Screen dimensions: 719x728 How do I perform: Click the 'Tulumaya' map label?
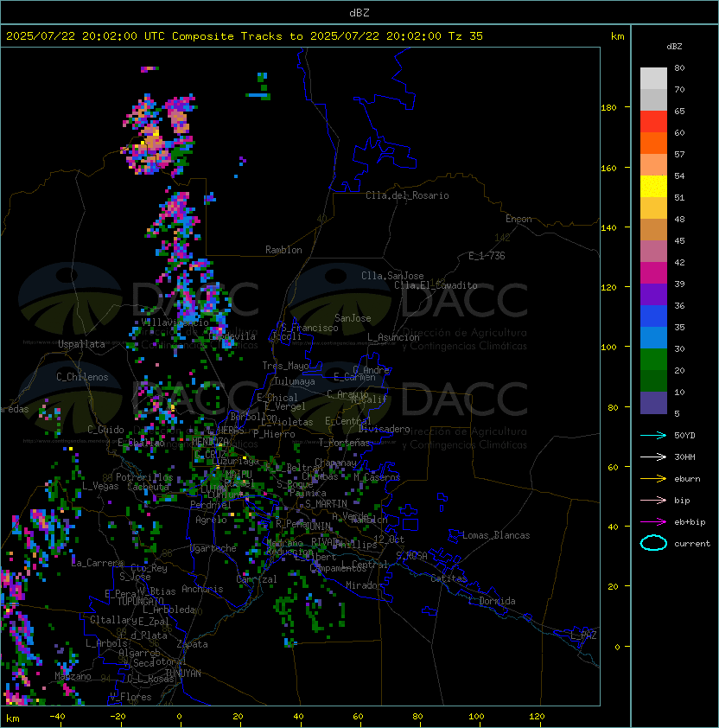coord(295,381)
